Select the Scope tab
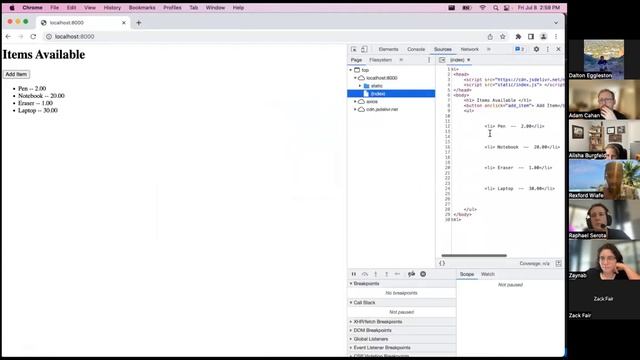Screen dimensions: 640x360 [x=467, y=274]
